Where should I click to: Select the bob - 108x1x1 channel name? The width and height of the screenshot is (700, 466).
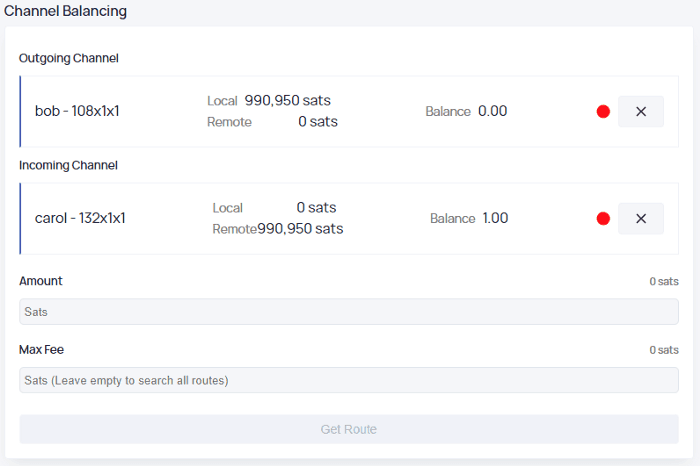pyautogui.click(x=77, y=111)
